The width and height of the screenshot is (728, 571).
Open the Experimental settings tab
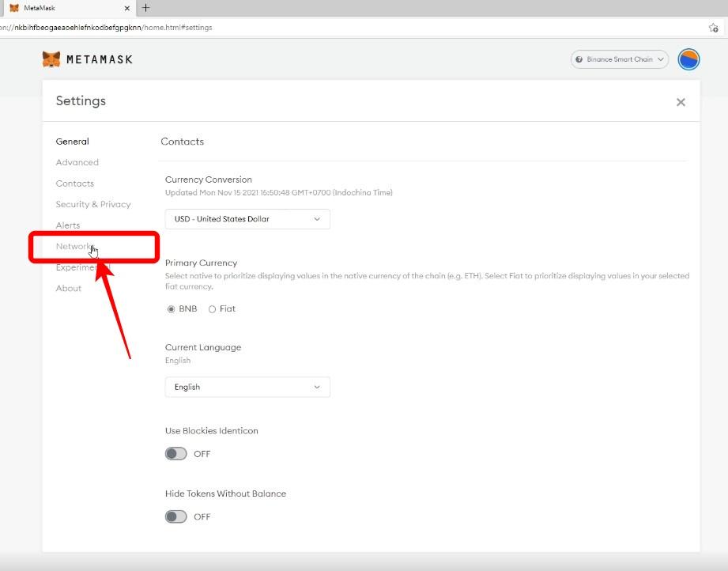point(83,267)
